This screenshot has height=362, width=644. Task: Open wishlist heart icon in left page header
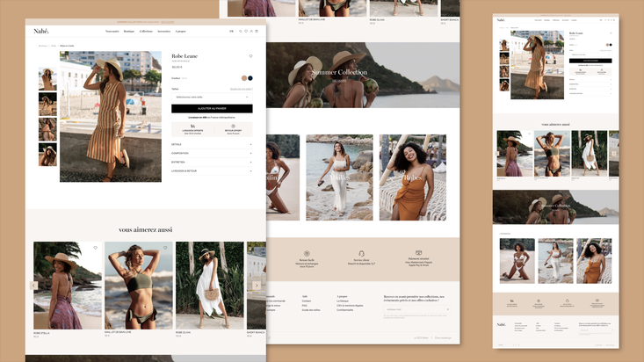[246, 32]
